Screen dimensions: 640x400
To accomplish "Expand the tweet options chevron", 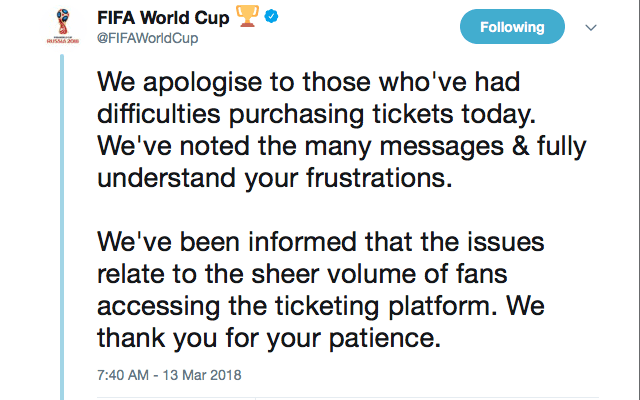I will coord(591,27).
